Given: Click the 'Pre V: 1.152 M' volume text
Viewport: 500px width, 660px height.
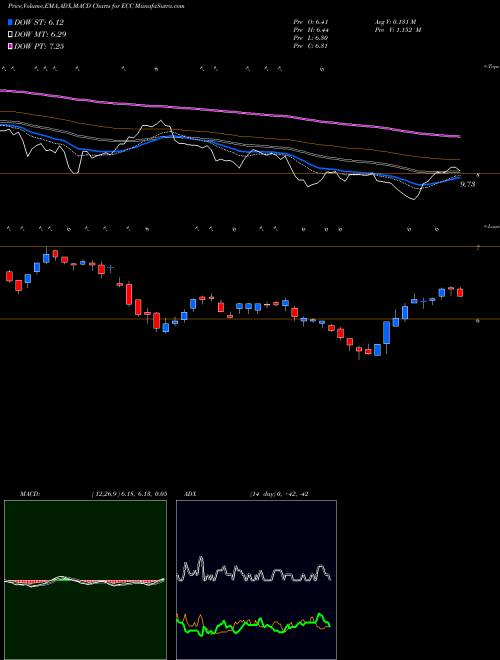Looking at the screenshot, I should click(398, 30).
